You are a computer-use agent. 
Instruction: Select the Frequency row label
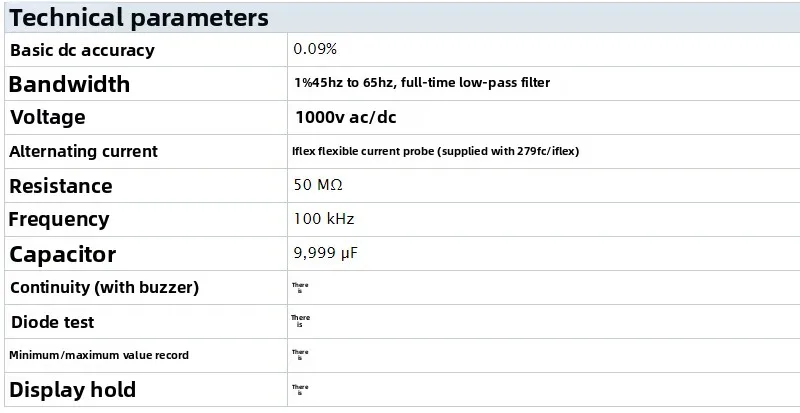click(x=59, y=219)
